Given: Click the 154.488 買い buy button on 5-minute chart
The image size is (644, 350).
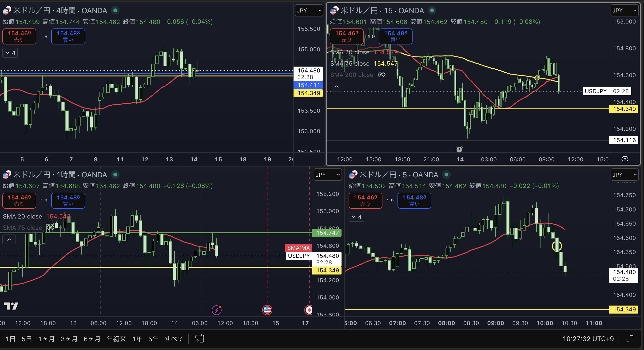Looking at the screenshot, I should (414, 200).
